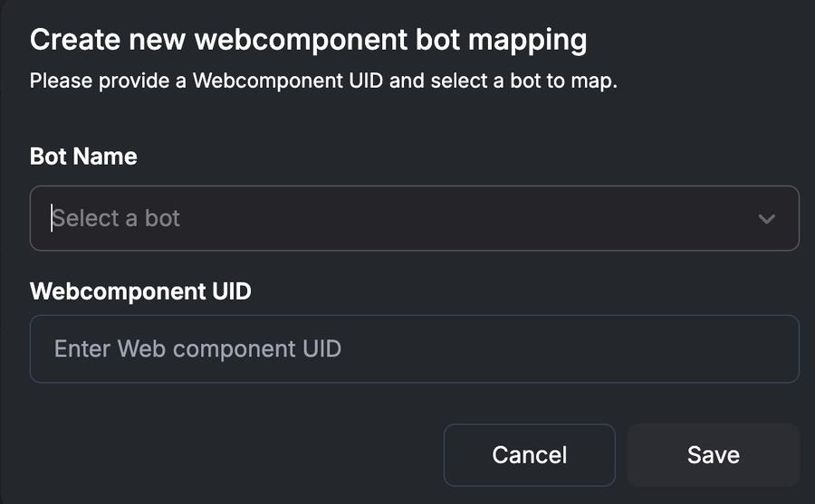Place cursor in the bot search field
Screen dimensions: 815x504
tap(272, 218)
